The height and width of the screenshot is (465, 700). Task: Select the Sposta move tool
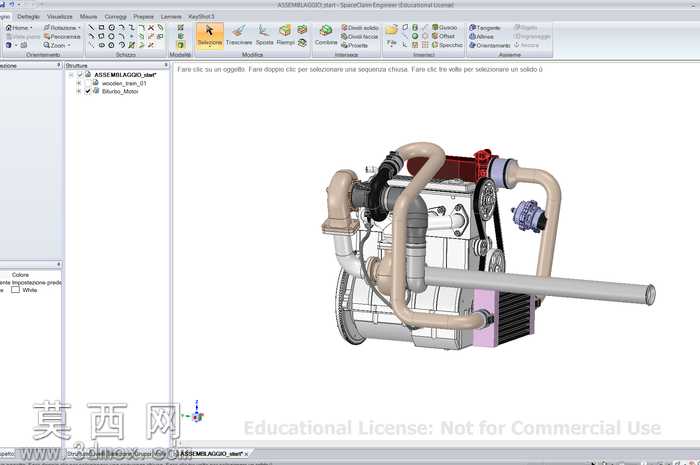tap(264, 36)
